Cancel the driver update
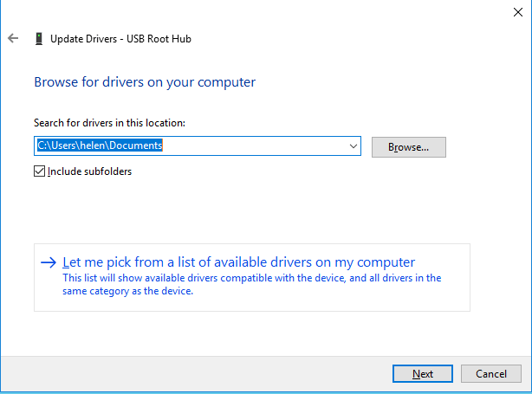 pos(490,374)
